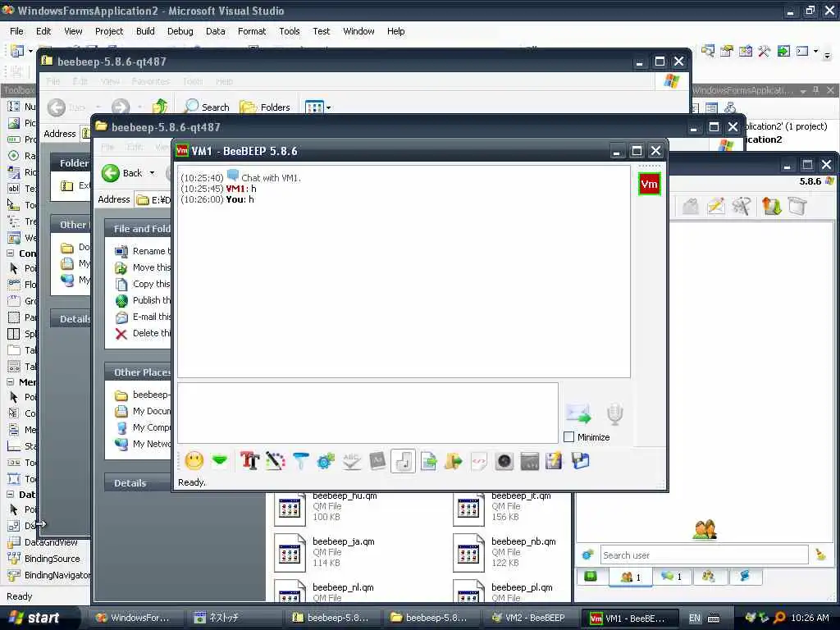Toggle the music note beep icon
This screenshot has height=630, width=840.
pyautogui.click(x=403, y=461)
